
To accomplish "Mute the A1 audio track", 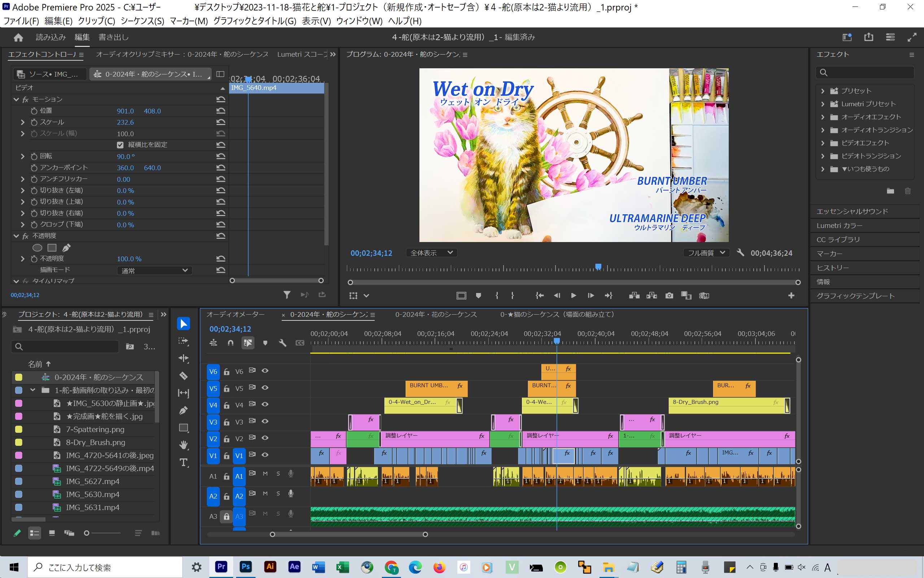I will point(265,474).
